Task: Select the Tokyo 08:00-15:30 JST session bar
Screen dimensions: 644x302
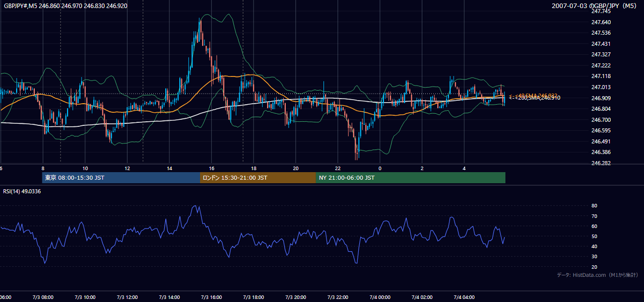Action: tap(121, 178)
